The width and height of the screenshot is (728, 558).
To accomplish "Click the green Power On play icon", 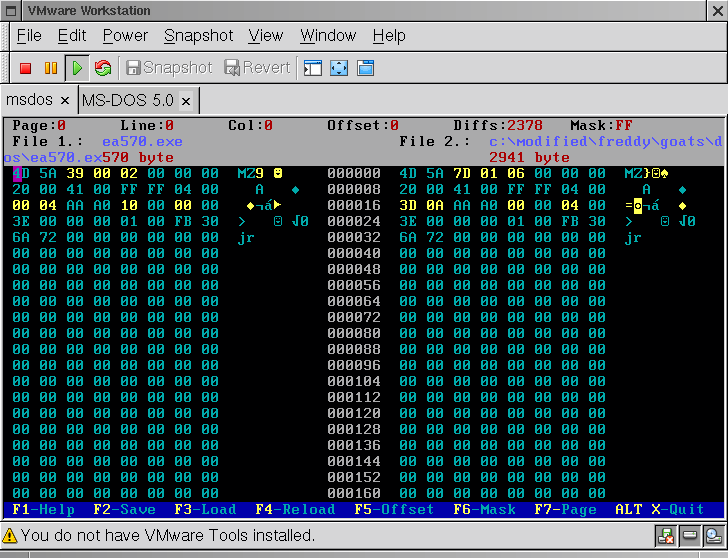I will 77,68.
